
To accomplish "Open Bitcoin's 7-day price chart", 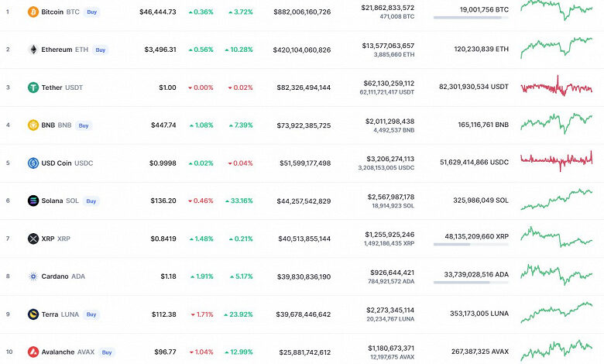I will tap(556, 9).
